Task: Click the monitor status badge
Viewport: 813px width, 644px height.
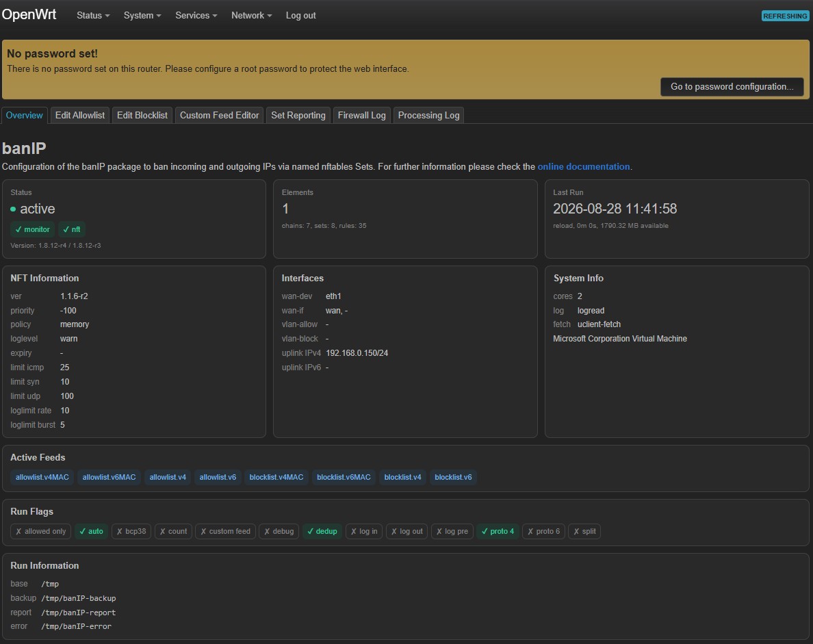Action: 33,229
